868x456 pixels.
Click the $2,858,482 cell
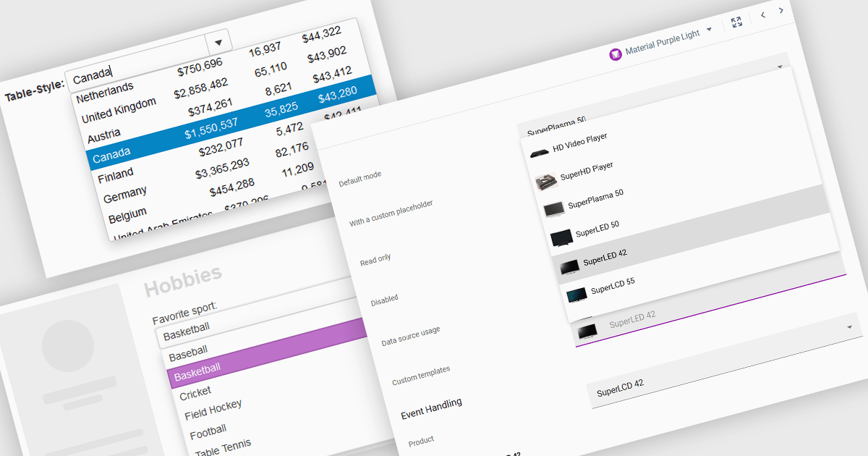click(x=200, y=88)
